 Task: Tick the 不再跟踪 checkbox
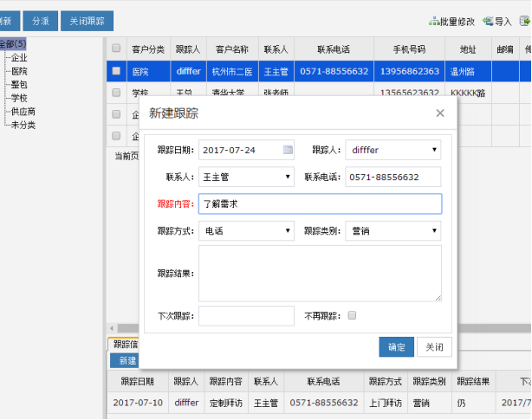[352, 315]
